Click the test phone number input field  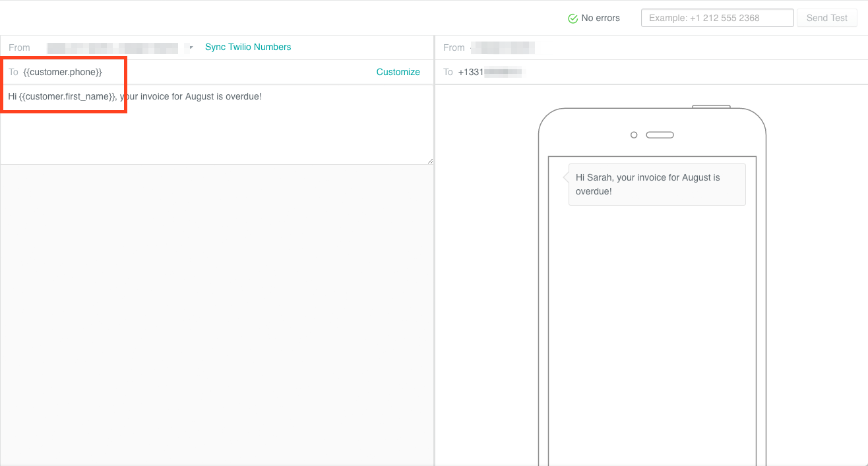coord(717,18)
